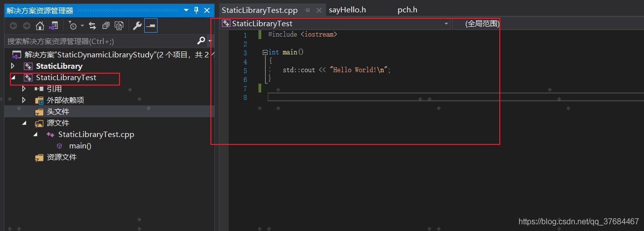Switch to the StaticLibraryTest.cpp editor tab
The width and height of the screenshot is (644, 231).
click(260, 10)
